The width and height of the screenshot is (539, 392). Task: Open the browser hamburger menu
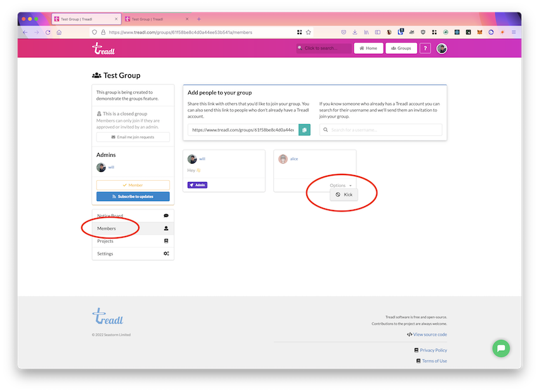click(514, 32)
